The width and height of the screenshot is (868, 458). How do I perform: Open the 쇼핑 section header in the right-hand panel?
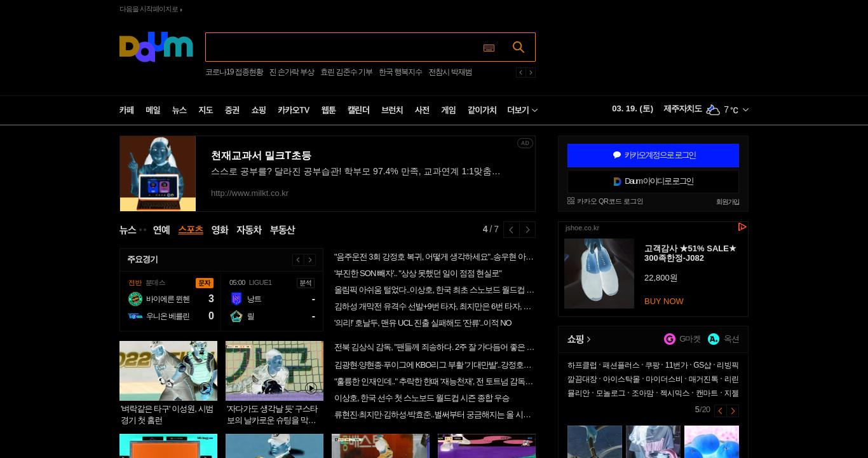point(579,339)
